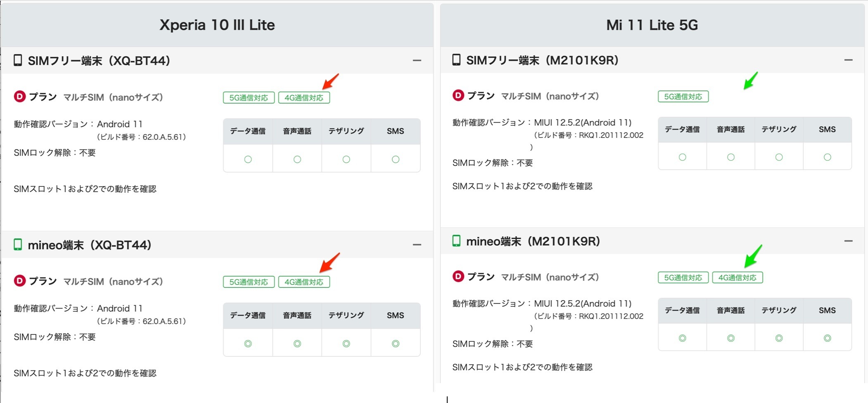Image resolution: width=868 pixels, height=403 pixels.
Task: Click 4G通信対応 badge in Xperia mineo端末 section
Action: click(304, 282)
